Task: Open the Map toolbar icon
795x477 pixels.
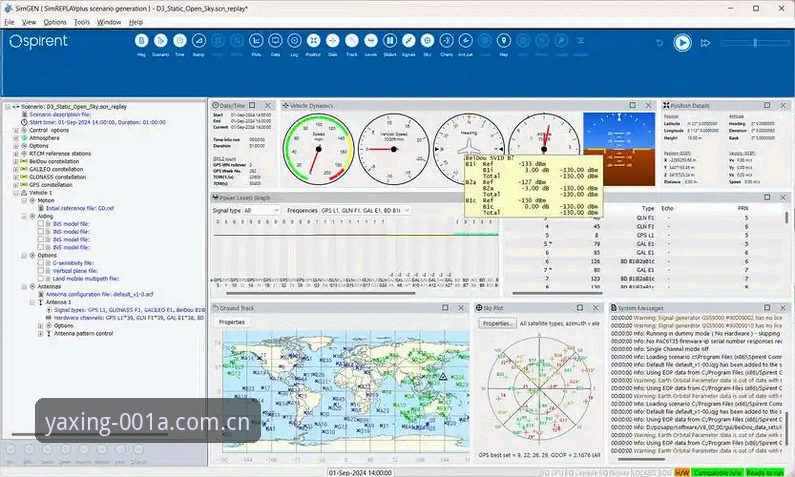Action: tap(503, 41)
